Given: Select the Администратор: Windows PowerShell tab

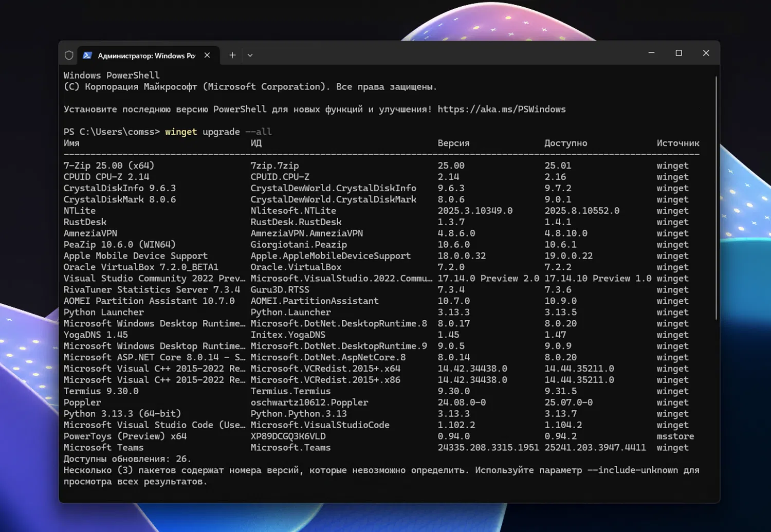Looking at the screenshot, I should [146, 56].
